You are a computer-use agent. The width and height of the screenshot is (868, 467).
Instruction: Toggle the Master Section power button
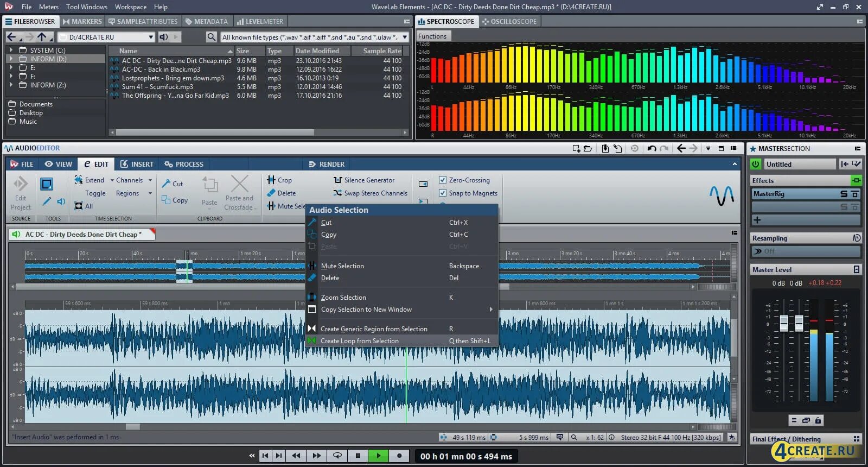pyautogui.click(x=756, y=164)
